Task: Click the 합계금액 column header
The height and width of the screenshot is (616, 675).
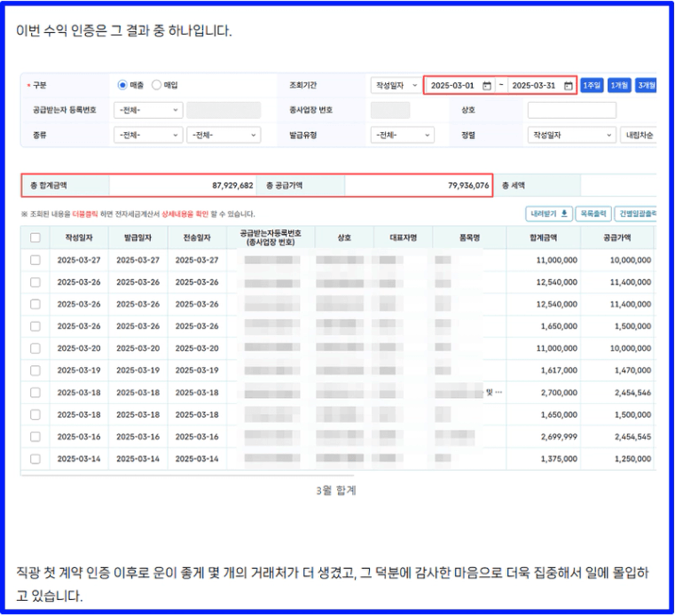Action: point(541,238)
